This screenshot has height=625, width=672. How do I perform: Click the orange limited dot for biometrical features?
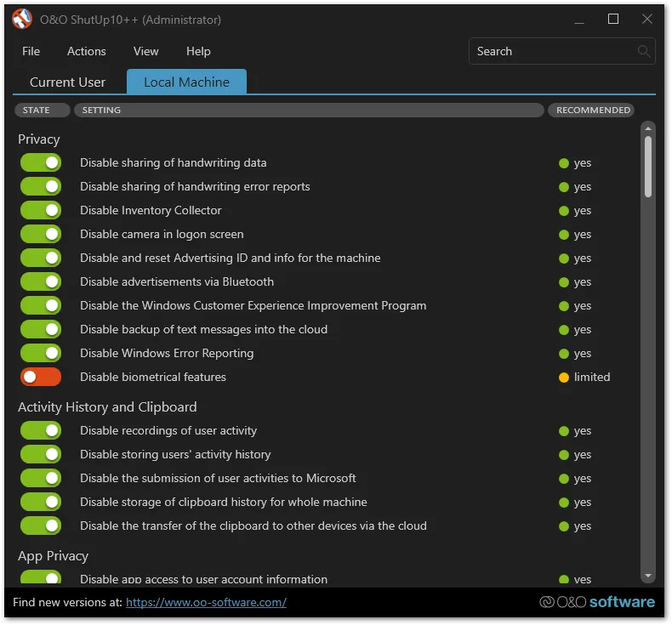click(564, 378)
